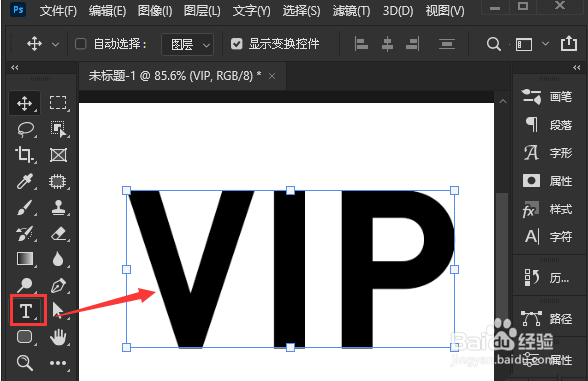
Task: Enable the 自动选择 checkbox
Action: point(80,44)
